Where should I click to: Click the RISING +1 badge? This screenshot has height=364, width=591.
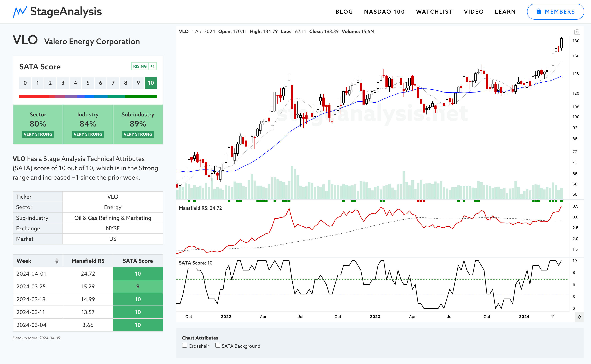click(x=144, y=66)
